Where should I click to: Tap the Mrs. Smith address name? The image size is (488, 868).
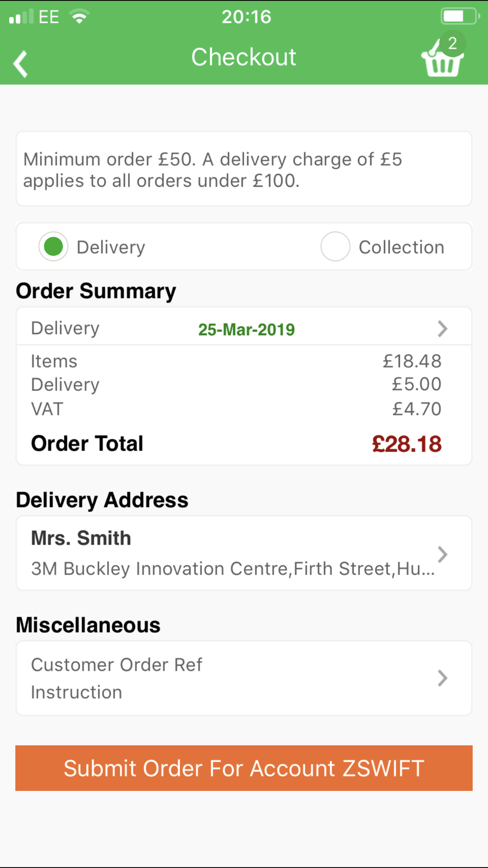point(81,538)
